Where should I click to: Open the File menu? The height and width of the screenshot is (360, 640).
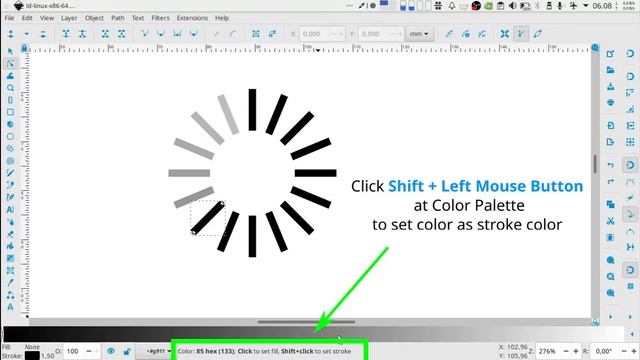(x=9, y=18)
